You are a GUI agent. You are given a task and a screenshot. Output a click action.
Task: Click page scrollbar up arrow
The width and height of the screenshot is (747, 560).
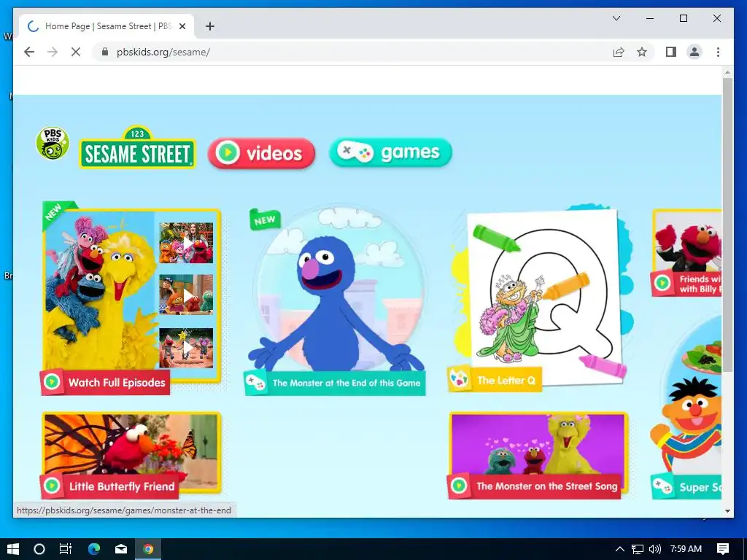tap(727, 73)
